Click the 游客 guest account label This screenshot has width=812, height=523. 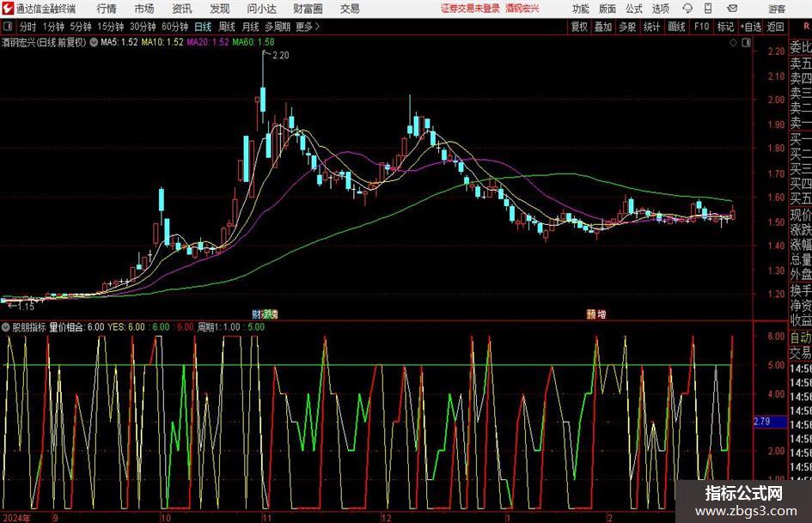click(x=777, y=9)
